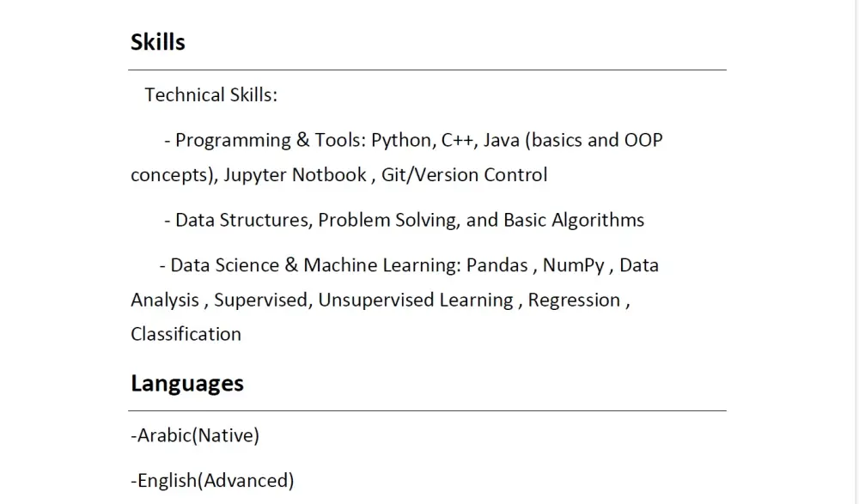The width and height of the screenshot is (859, 504).
Task: Click the misspelled word Notbook
Action: [x=329, y=175]
